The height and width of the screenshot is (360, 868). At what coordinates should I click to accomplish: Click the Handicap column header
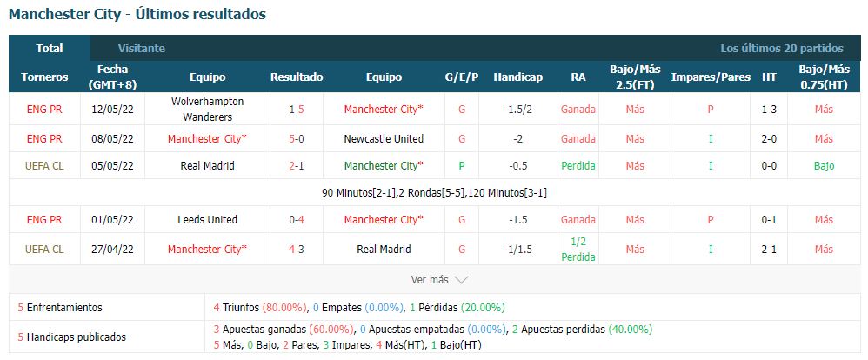pyautogui.click(x=517, y=77)
